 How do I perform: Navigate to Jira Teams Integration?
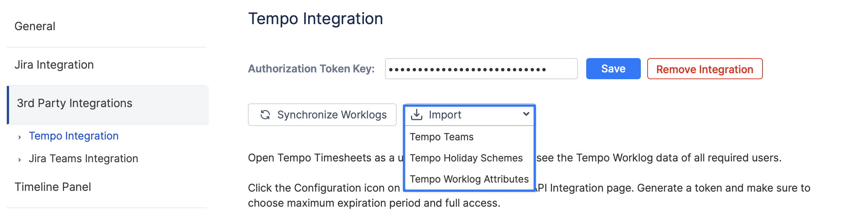83,158
